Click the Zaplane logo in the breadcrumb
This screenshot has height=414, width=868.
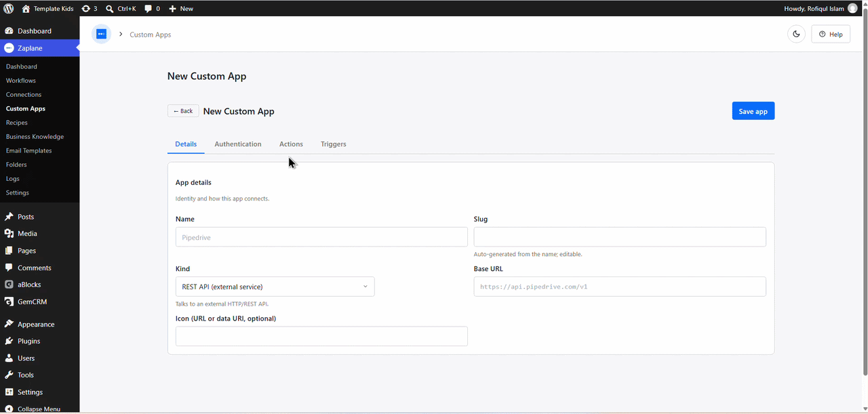coord(101,34)
